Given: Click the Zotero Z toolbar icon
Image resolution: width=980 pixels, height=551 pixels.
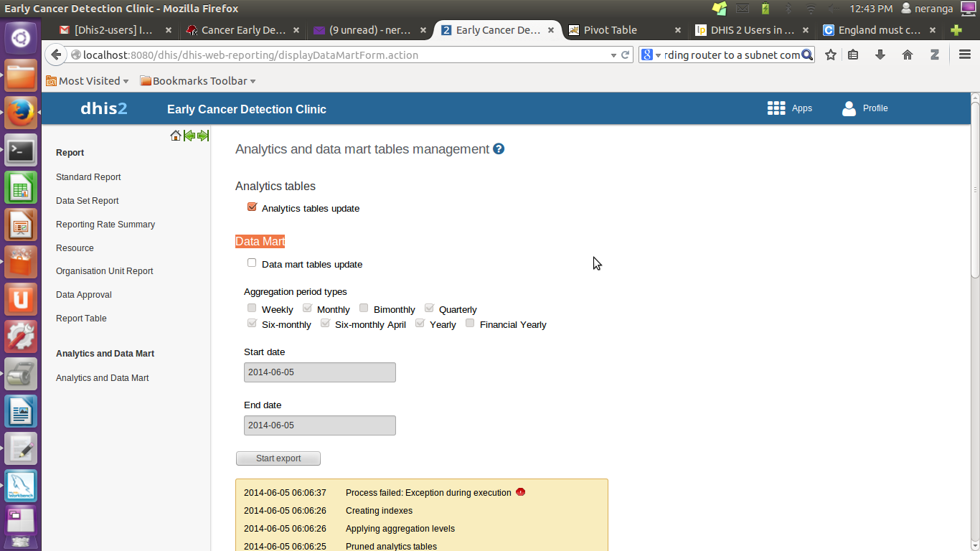Looking at the screenshot, I should tap(935, 55).
